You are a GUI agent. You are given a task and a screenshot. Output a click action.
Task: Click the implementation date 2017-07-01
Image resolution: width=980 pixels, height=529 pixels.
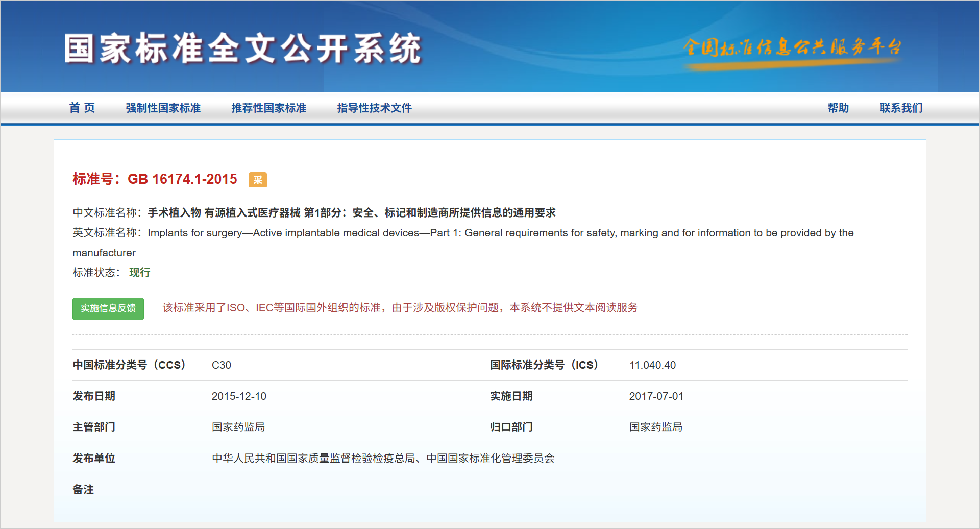[656, 396]
